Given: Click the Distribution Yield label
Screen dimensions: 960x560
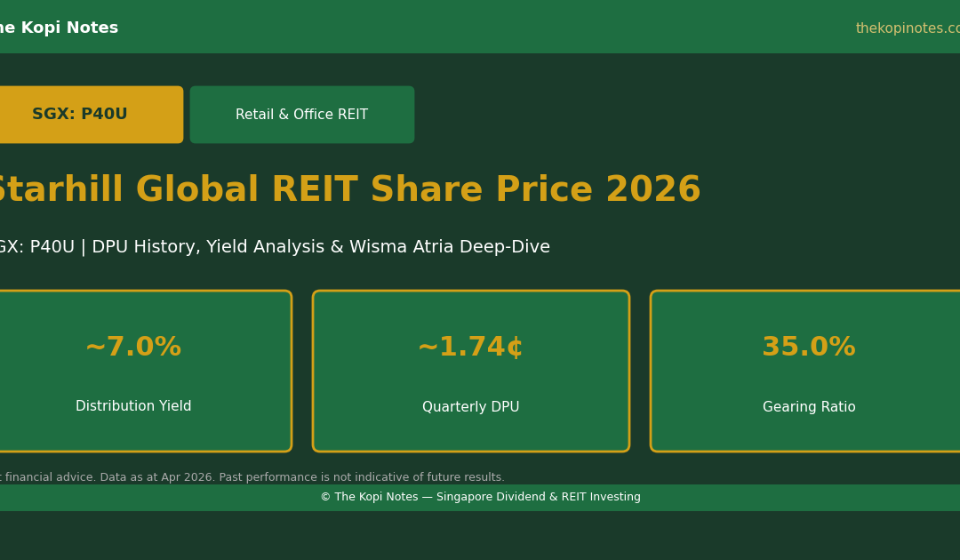Looking at the screenshot, I should point(133,406).
